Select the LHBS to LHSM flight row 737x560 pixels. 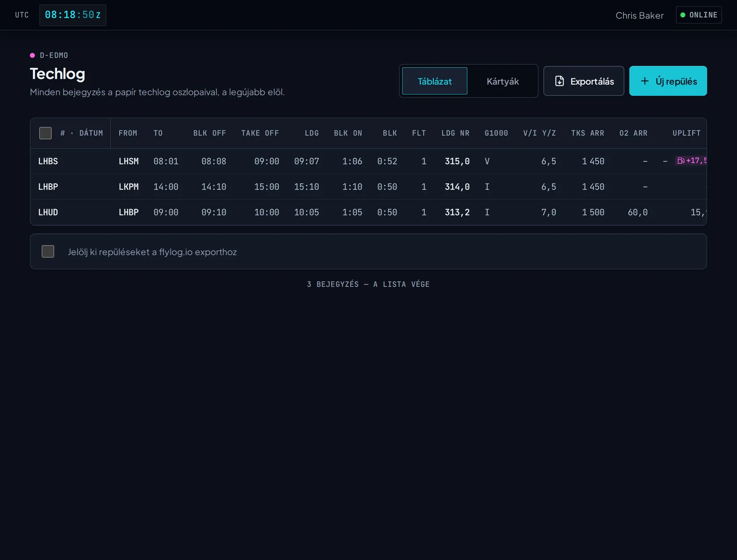[x=368, y=161]
